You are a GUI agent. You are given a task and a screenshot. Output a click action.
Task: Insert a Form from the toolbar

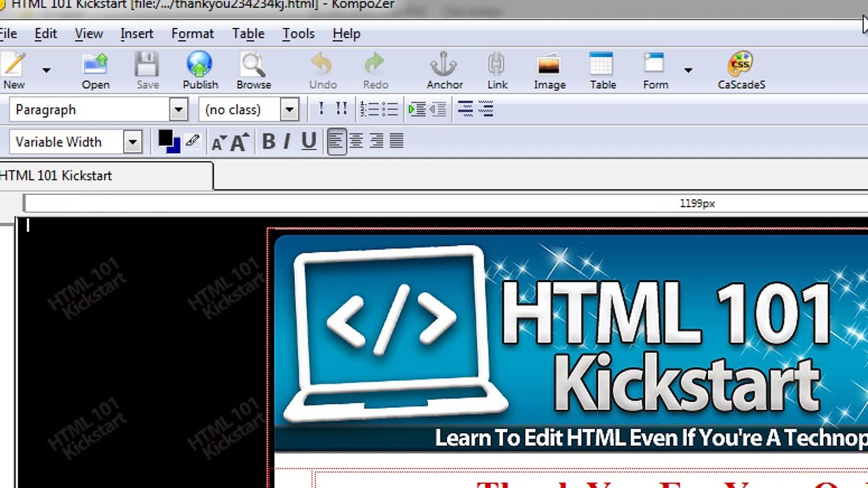[x=655, y=71]
